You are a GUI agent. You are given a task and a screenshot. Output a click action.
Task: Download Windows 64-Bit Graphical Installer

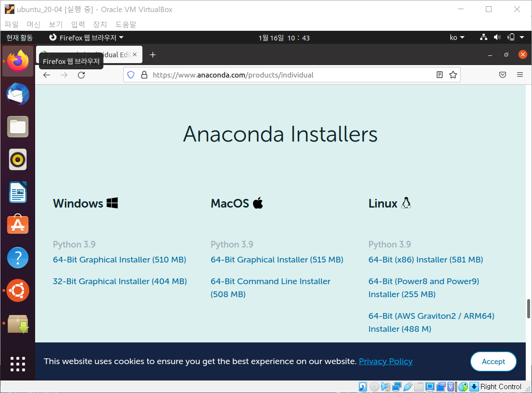point(119,260)
